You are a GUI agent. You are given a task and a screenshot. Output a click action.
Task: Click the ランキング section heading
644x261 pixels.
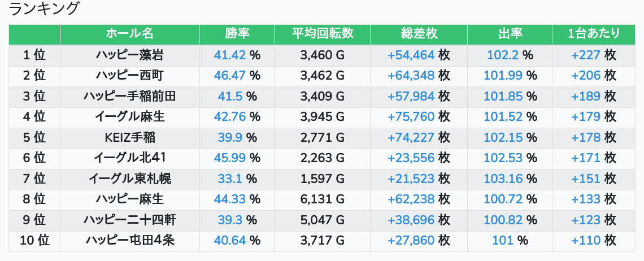pyautogui.click(x=44, y=9)
